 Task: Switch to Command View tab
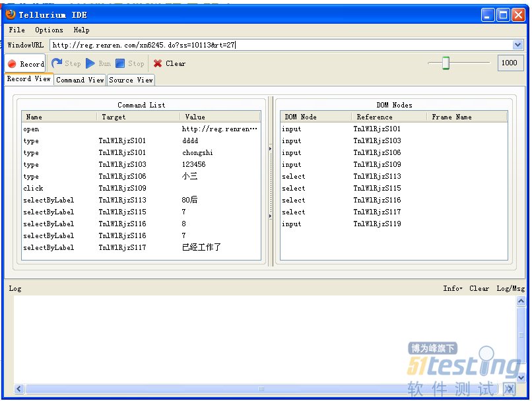click(80, 80)
